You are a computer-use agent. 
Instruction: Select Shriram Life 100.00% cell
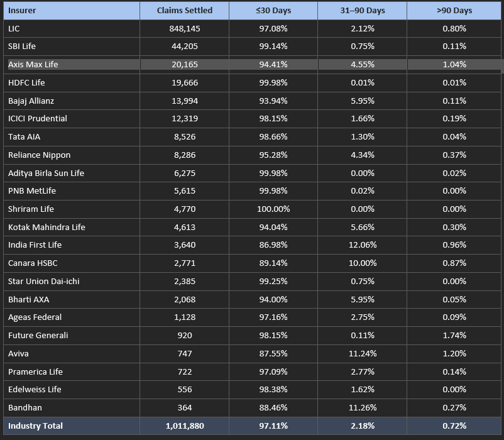(x=273, y=209)
